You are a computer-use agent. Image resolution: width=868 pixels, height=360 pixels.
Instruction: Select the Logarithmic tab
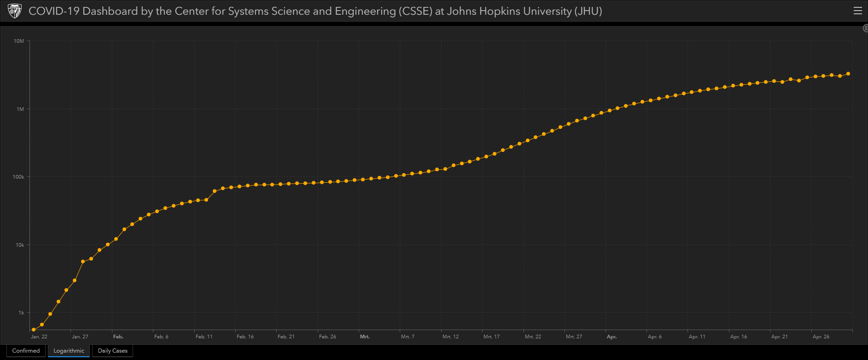[69, 351]
